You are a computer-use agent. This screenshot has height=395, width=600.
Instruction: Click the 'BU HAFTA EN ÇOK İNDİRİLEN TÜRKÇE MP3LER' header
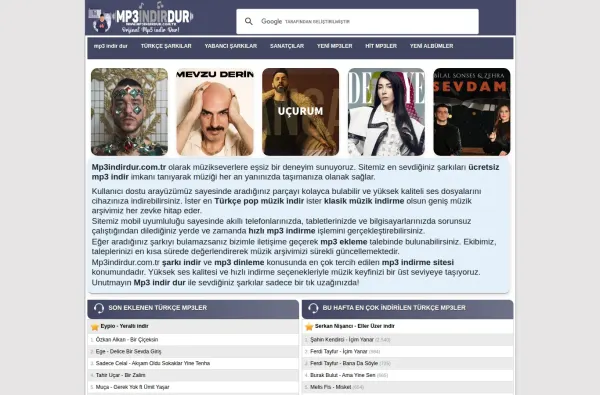point(394,308)
